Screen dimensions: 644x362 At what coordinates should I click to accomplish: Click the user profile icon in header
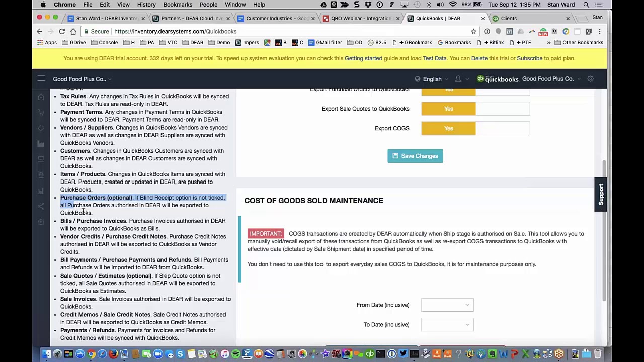coord(458,79)
